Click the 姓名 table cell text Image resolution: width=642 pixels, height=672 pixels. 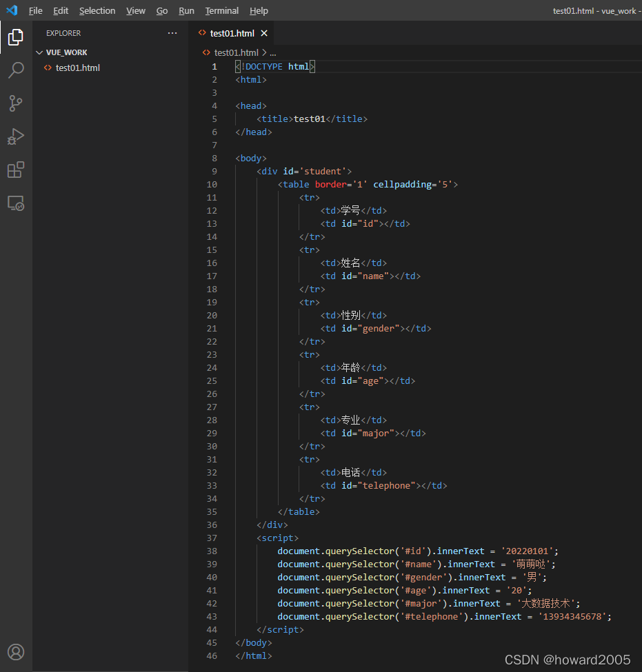tap(351, 263)
